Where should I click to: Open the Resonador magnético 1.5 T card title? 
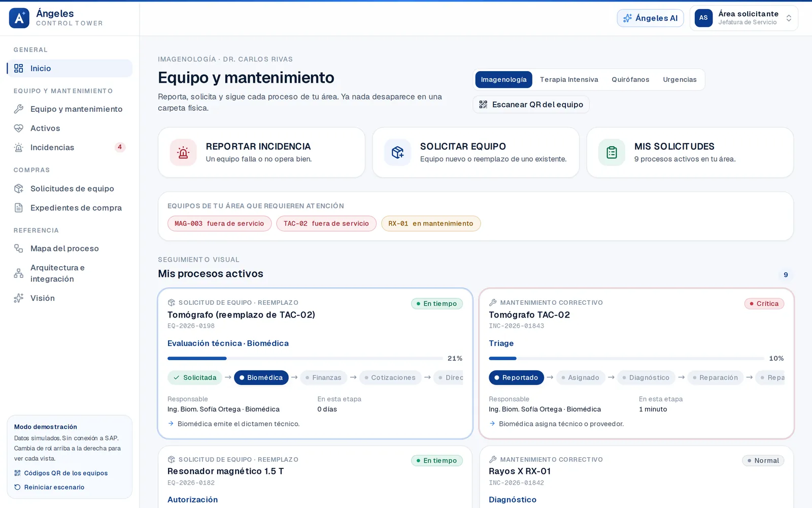coord(226,471)
